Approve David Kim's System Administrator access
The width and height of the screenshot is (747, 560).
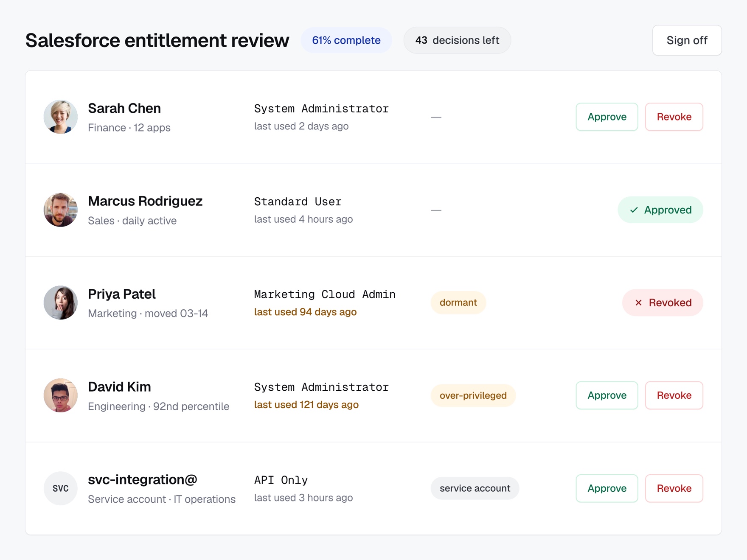(607, 395)
